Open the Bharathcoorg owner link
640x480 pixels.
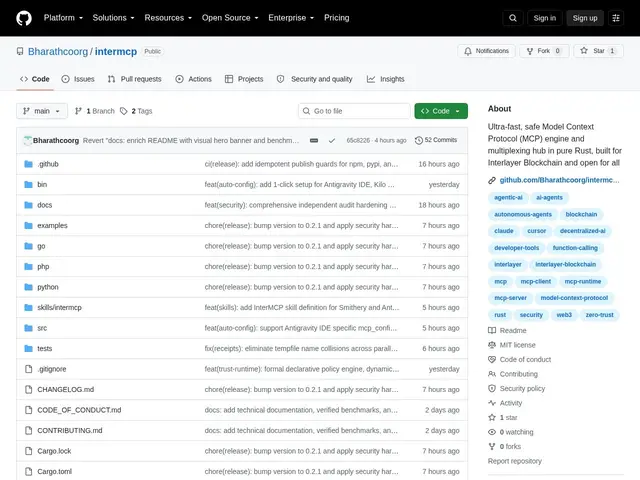pos(58,51)
